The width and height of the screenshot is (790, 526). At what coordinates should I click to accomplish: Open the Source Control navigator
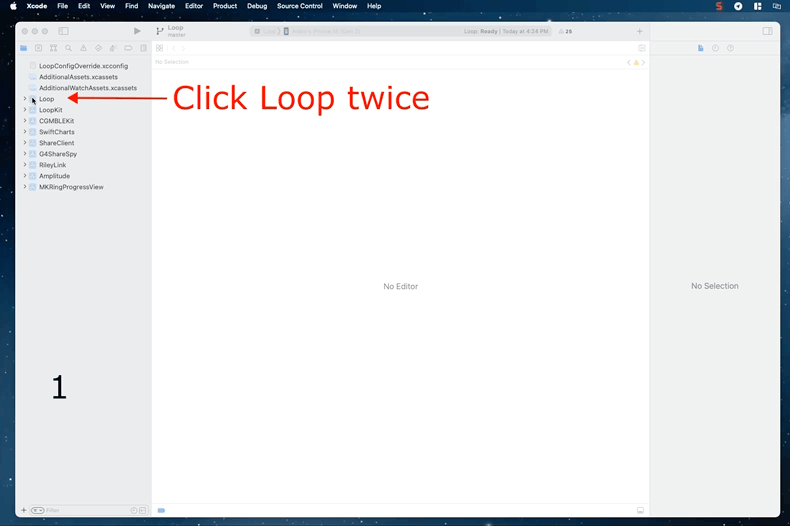click(x=38, y=48)
